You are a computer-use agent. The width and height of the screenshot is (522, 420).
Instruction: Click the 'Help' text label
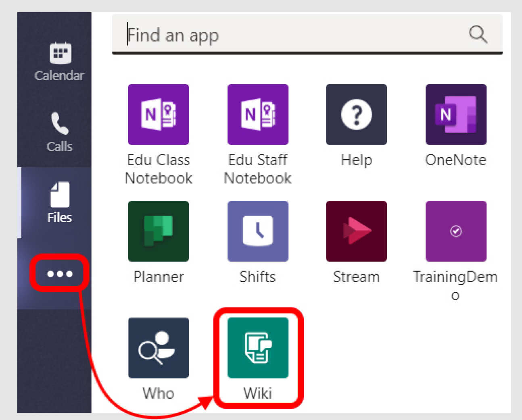(x=357, y=160)
